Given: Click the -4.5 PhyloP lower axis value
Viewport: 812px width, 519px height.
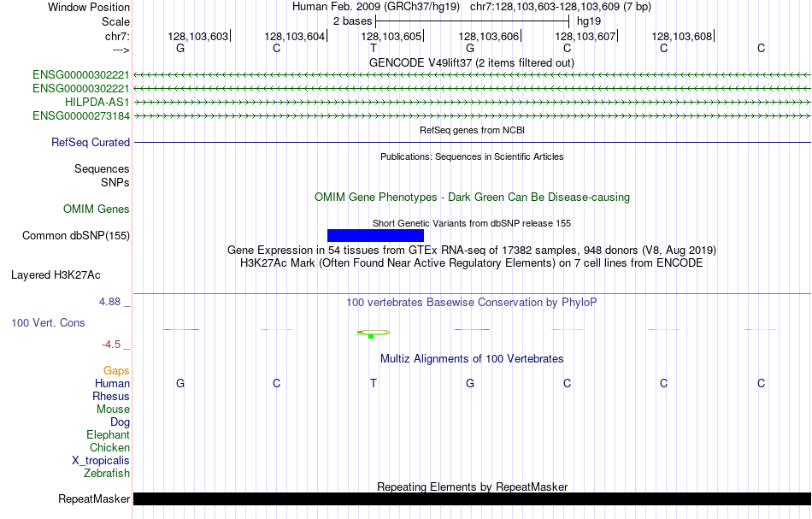Looking at the screenshot, I should (111, 345).
